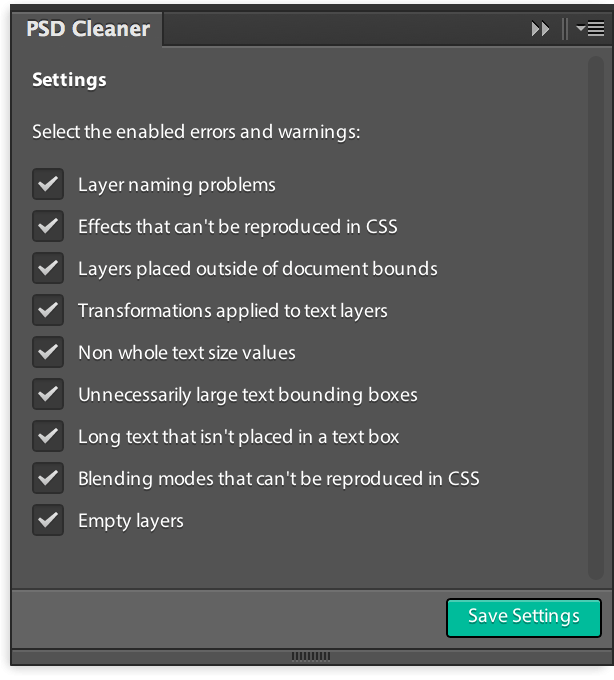This screenshot has width=614, height=680.
Task: Select the PSD Cleaner tab
Action: coord(88,29)
